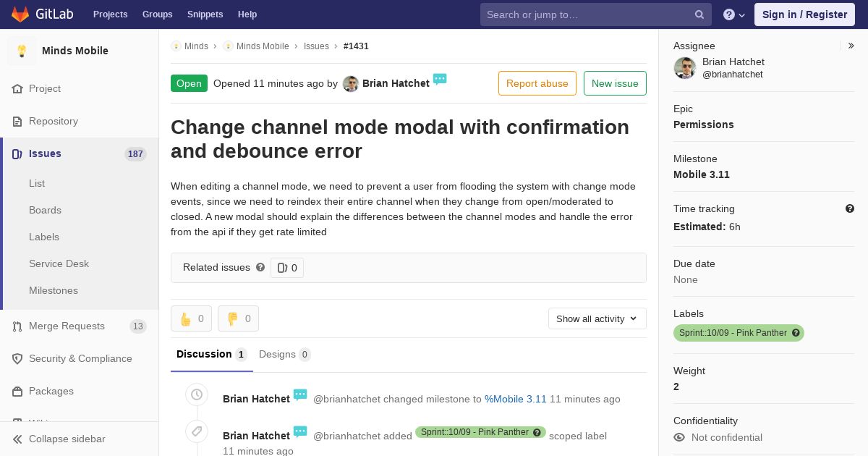Click the Issues breadcrumb link
Viewport: 868px width, 456px height.
click(316, 46)
